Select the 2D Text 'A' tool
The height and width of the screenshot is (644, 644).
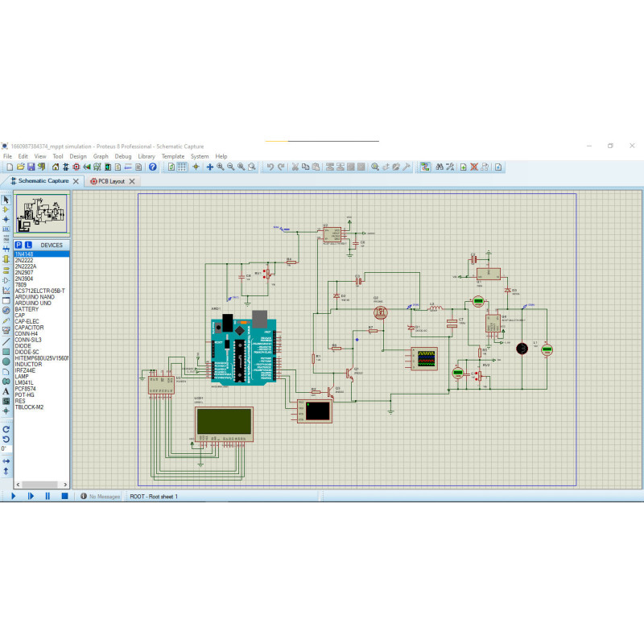pyautogui.click(x=6, y=393)
